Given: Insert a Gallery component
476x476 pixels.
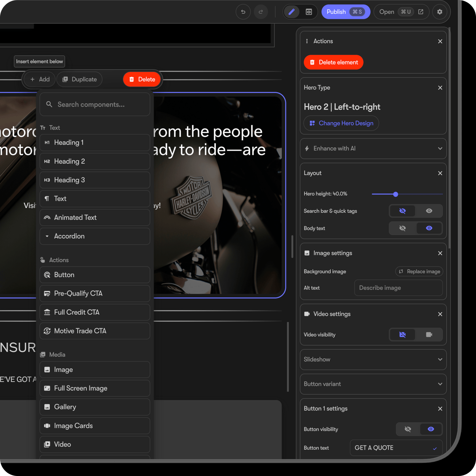Looking at the screenshot, I should click(95, 407).
